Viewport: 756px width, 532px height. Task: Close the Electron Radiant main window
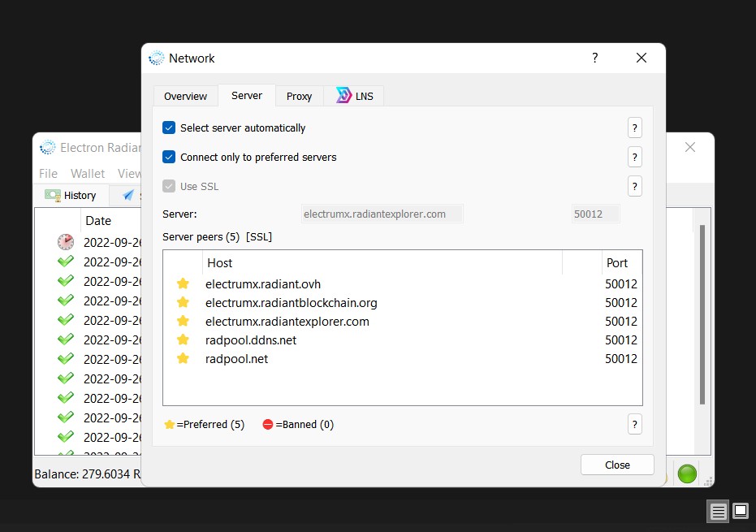click(690, 147)
